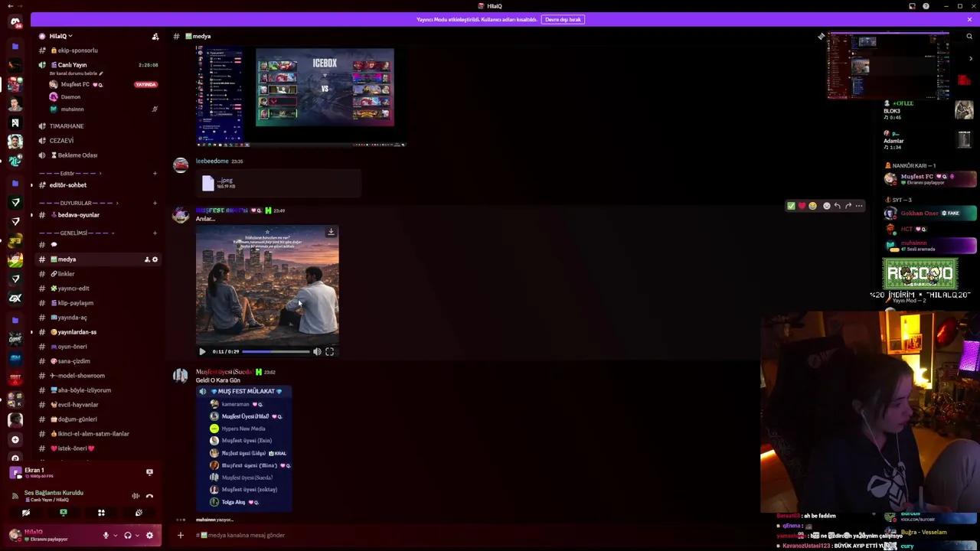Disconnect from voice call

pos(149,496)
